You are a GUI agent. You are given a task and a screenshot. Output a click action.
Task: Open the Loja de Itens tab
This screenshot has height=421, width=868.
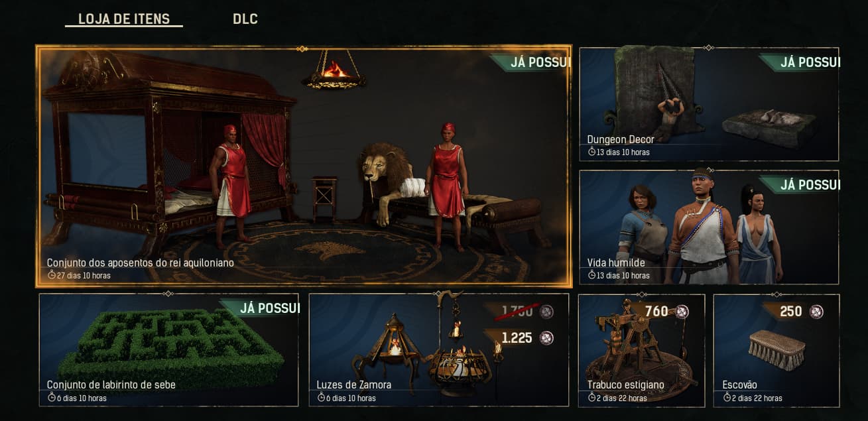pos(124,19)
